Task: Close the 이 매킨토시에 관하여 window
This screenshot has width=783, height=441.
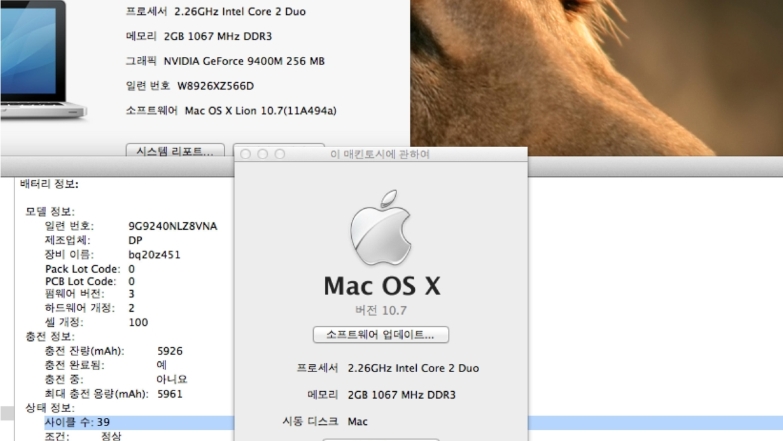Action: (247, 155)
